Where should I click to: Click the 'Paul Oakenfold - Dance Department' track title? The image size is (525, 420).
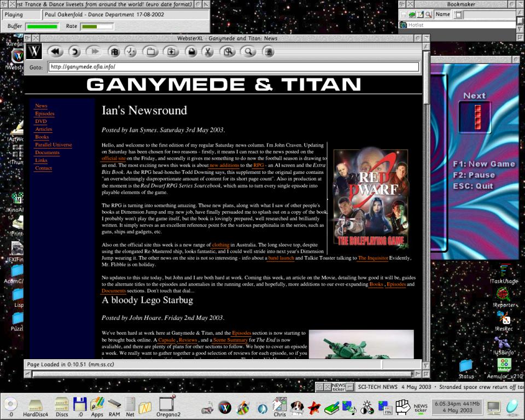tap(104, 15)
